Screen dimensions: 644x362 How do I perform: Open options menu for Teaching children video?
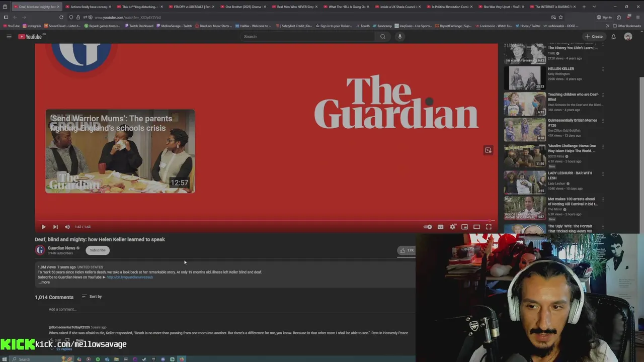(x=603, y=95)
